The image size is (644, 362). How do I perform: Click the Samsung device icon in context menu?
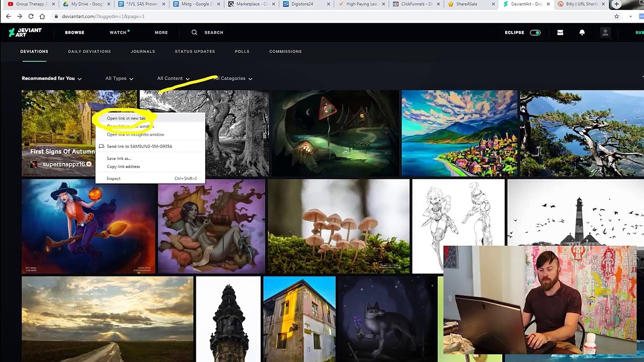tap(101, 146)
